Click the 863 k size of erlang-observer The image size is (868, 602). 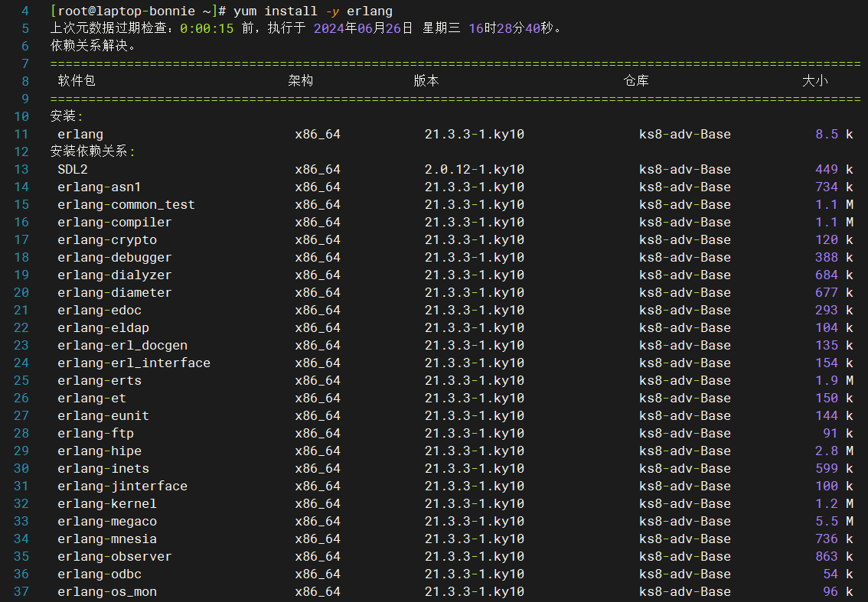point(834,557)
